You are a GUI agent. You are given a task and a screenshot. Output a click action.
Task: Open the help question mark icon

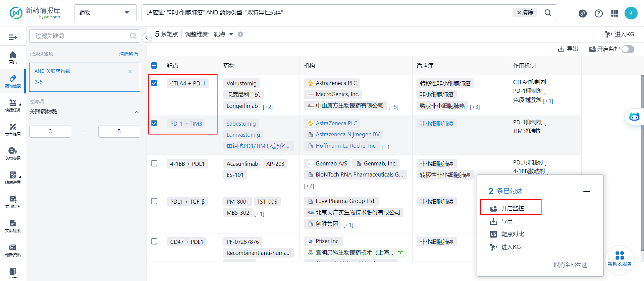click(599, 13)
